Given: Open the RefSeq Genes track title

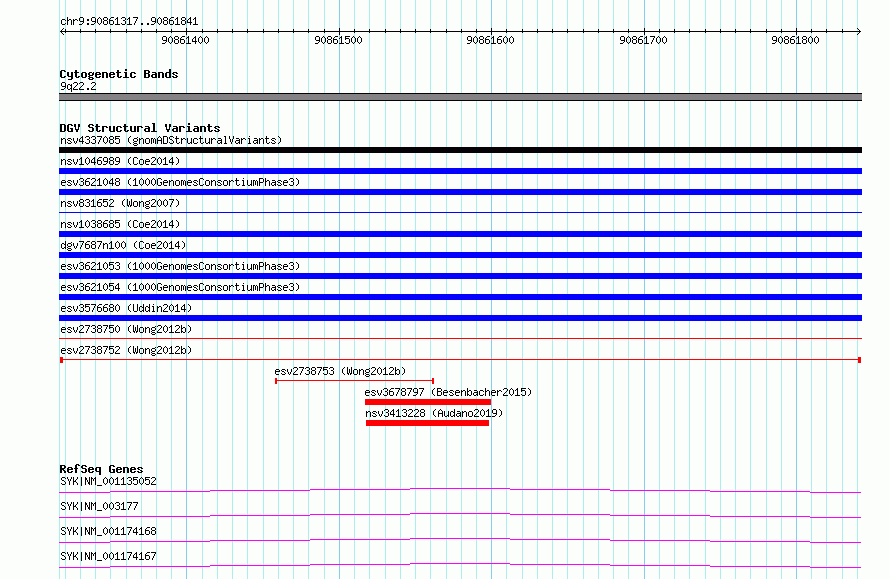Looking at the screenshot, I should click(x=101, y=469).
